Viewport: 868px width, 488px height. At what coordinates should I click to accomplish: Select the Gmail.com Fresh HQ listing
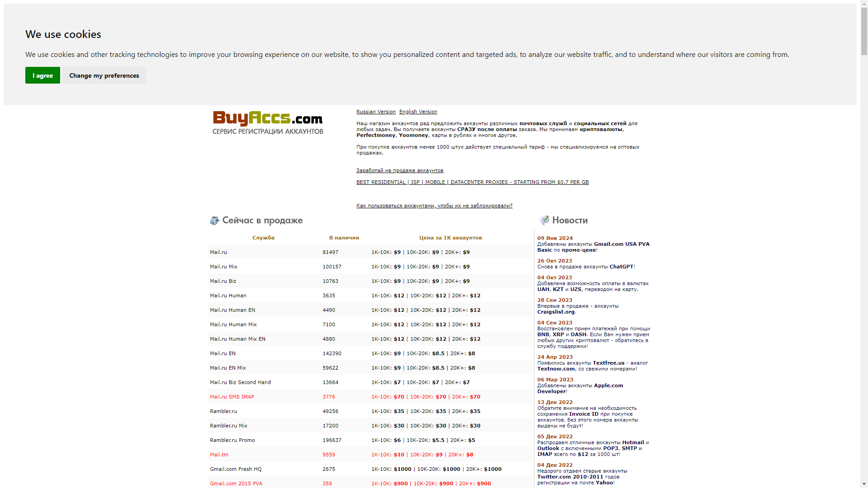pos(236,469)
